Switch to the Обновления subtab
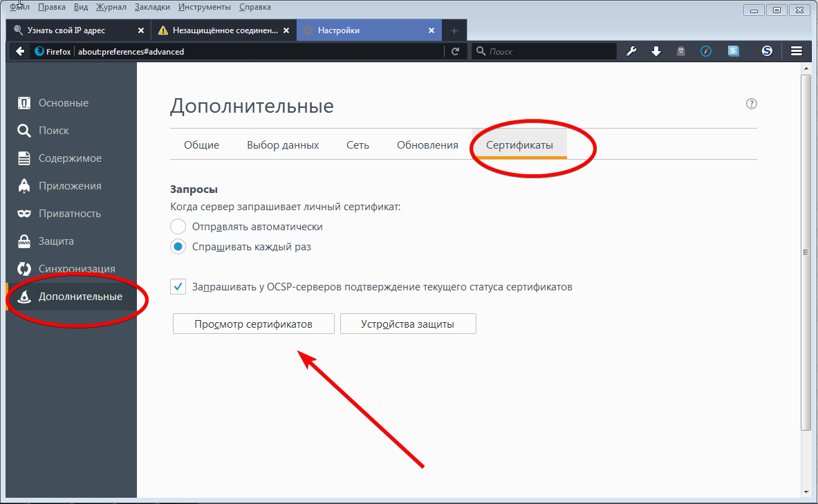The width and height of the screenshot is (818, 504). tap(427, 145)
